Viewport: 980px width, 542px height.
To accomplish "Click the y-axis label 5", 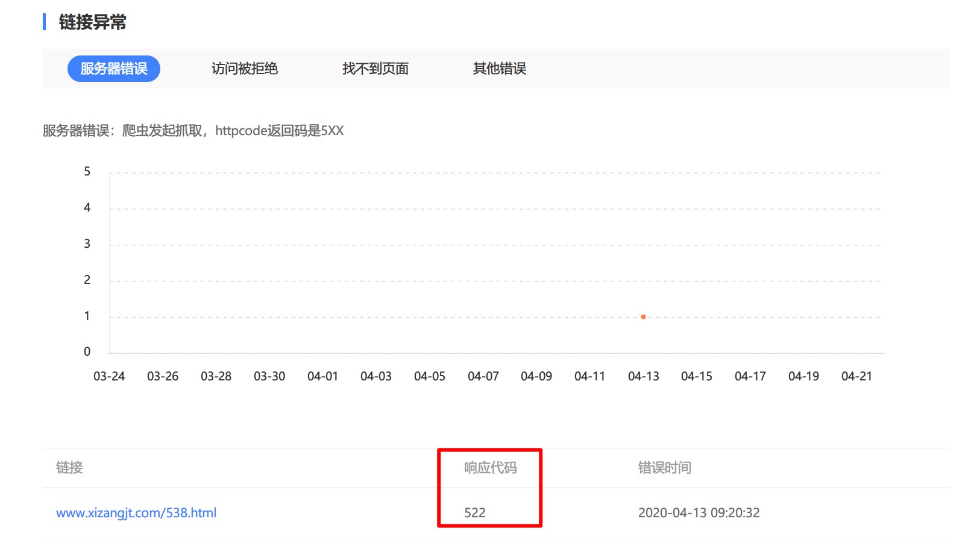I will 87,172.
